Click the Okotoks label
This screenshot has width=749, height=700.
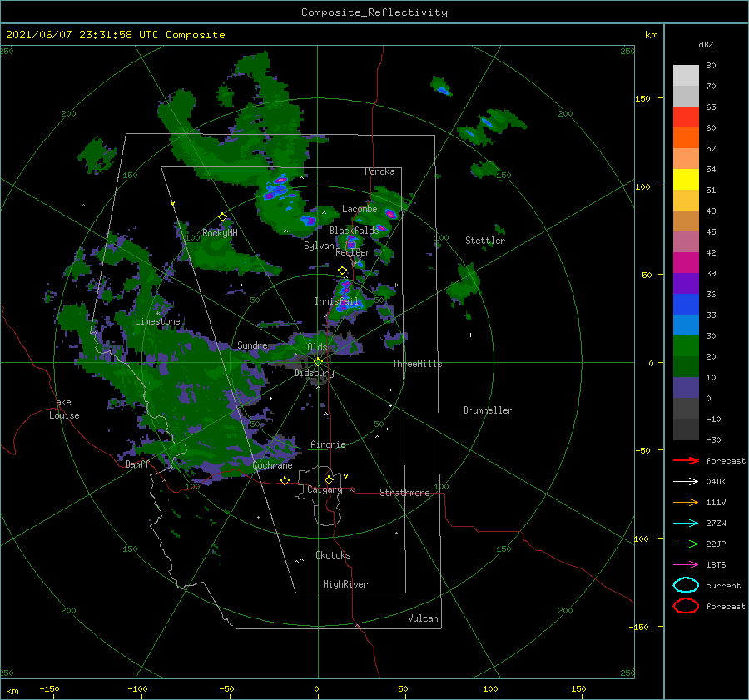pos(333,555)
